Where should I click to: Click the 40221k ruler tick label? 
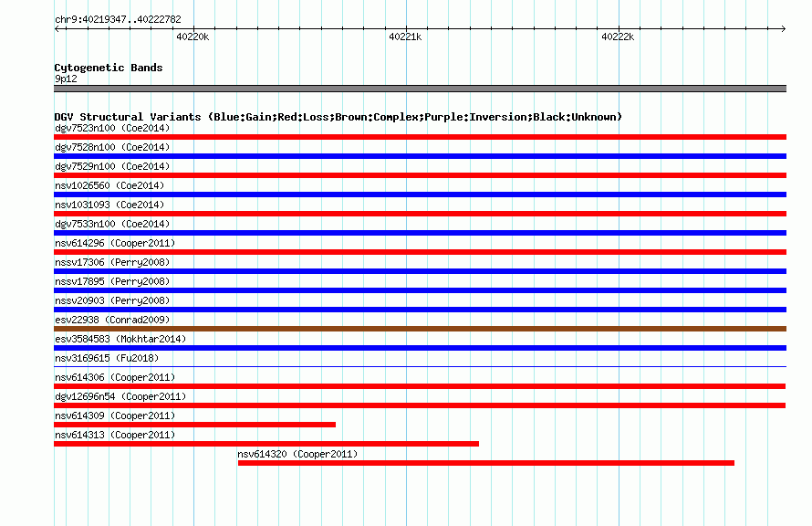pyautogui.click(x=405, y=37)
